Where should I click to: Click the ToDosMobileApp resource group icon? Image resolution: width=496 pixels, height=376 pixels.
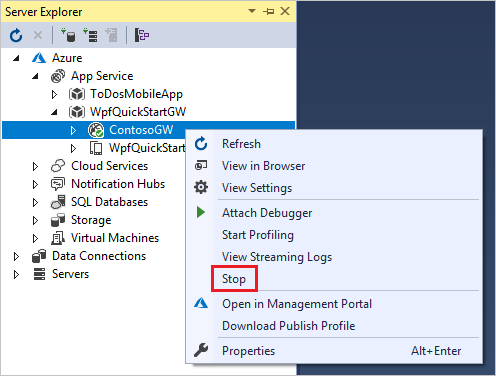point(77,94)
